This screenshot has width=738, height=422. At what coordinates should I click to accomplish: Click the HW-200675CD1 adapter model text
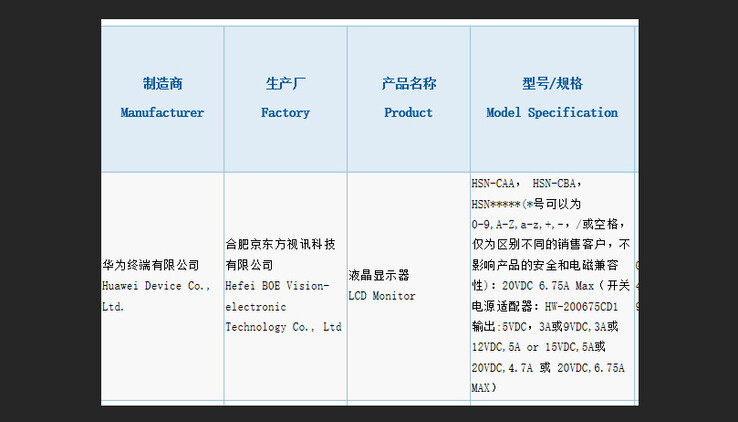(x=581, y=307)
